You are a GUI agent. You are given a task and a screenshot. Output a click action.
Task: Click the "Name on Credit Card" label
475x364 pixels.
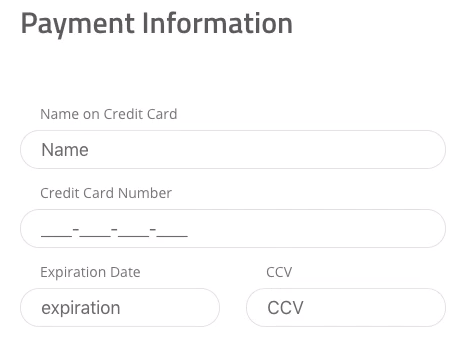pos(109,114)
